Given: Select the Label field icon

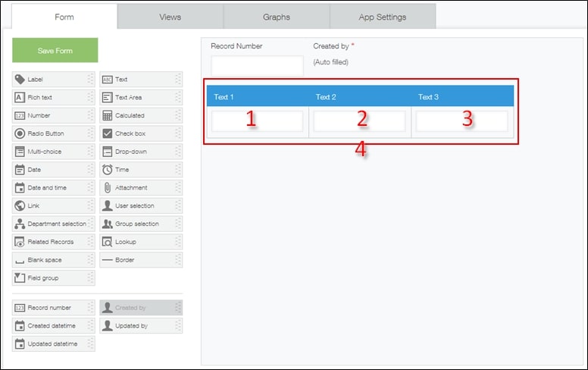Looking at the screenshot, I should (x=20, y=80).
